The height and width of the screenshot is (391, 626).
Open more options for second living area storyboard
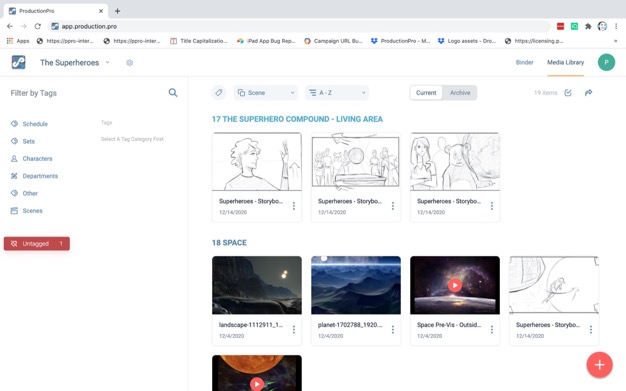click(x=393, y=206)
